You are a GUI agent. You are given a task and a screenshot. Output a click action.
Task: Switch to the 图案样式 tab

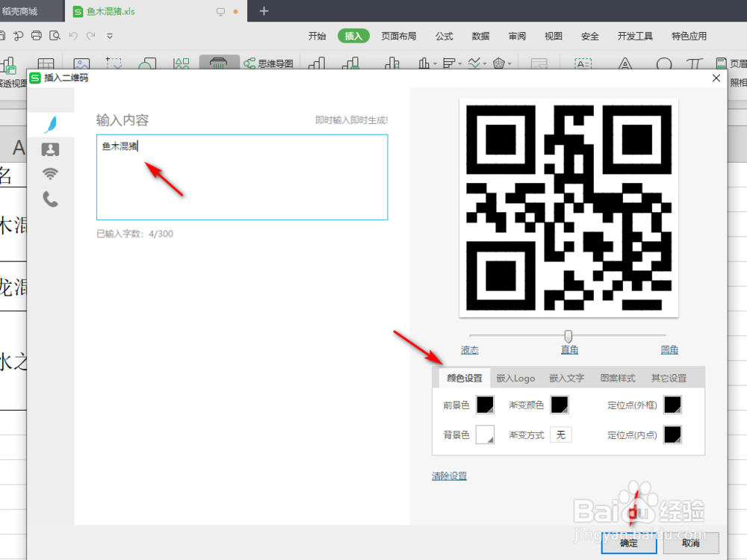[618, 378]
